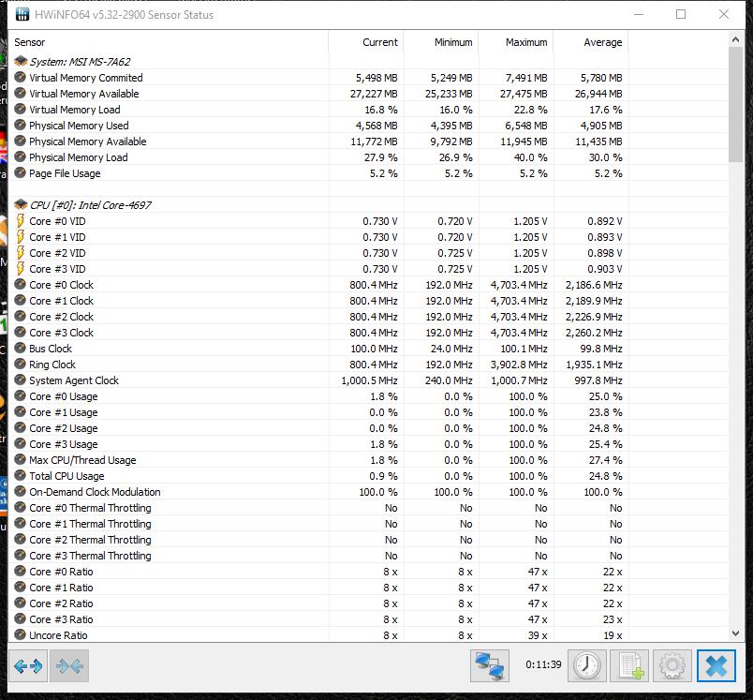Click lightning icon beside Core #0 VID

pos(21,221)
